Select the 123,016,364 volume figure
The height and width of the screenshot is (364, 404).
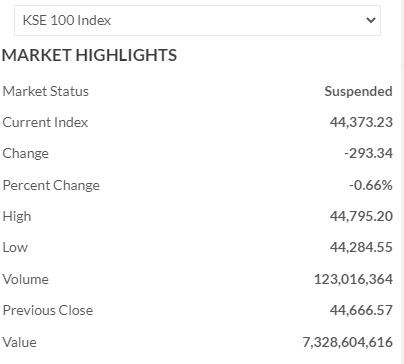pyautogui.click(x=353, y=279)
